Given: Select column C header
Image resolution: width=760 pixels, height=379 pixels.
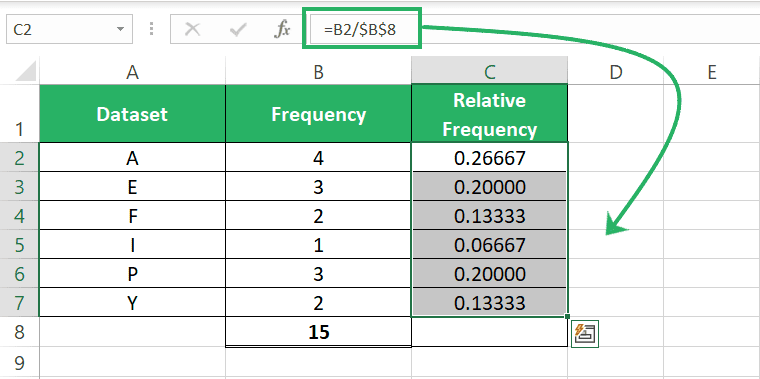Looking at the screenshot, I should coord(490,72).
